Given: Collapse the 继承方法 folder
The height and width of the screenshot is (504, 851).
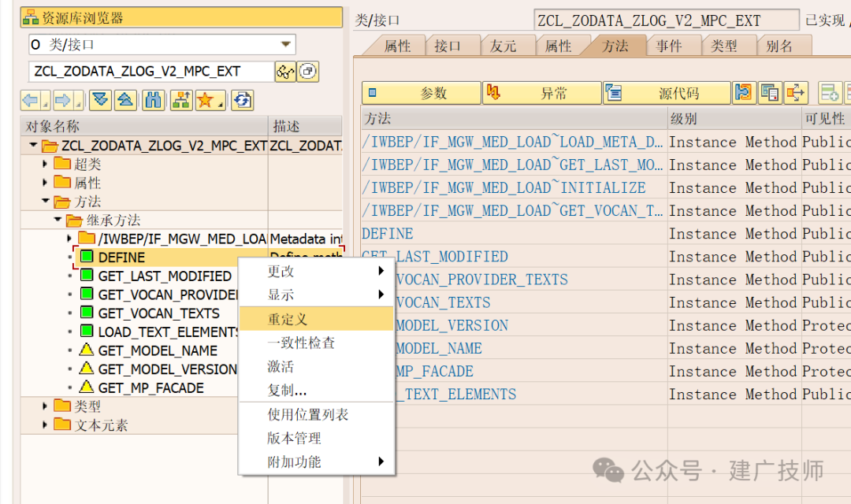Looking at the screenshot, I should (58, 219).
